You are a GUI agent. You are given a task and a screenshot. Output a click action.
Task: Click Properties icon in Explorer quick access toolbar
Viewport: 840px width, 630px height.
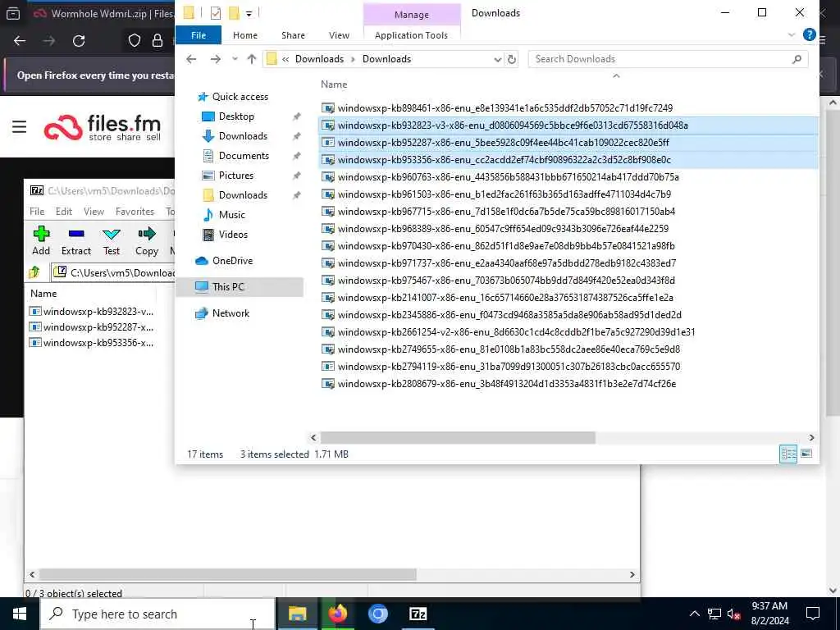[216, 13]
